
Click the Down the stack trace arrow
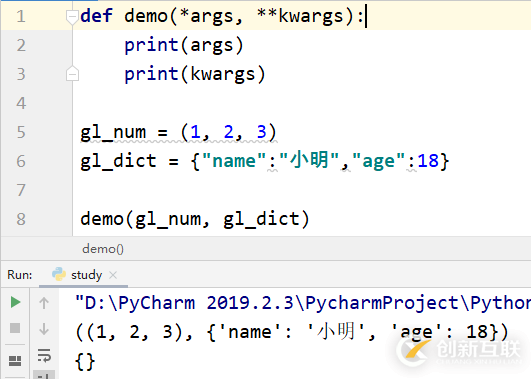(44, 329)
